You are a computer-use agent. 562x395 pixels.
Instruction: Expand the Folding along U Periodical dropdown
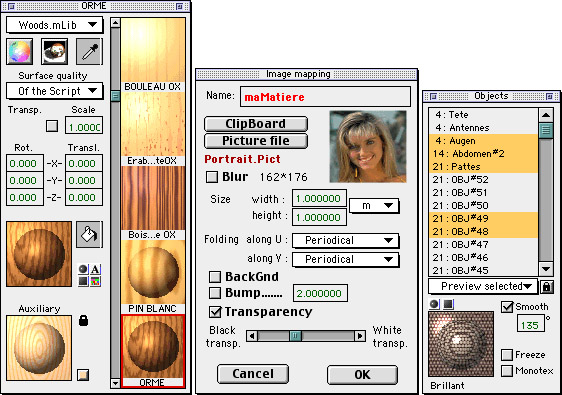[x=346, y=240]
